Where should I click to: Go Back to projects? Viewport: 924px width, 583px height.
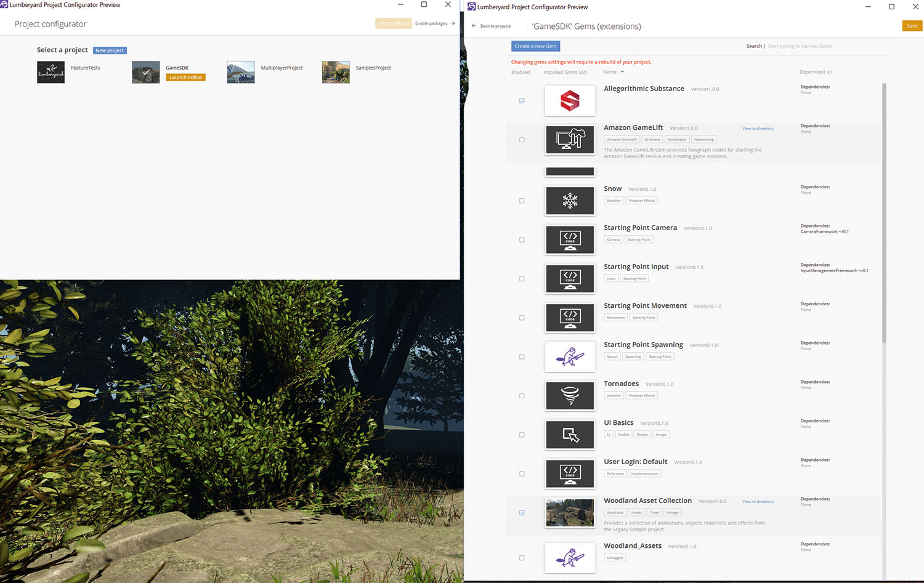coord(491,26)
